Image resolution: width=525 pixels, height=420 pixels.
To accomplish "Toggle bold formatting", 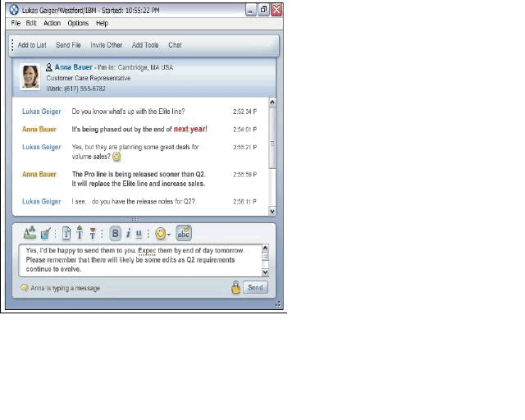I will [115, 234].
